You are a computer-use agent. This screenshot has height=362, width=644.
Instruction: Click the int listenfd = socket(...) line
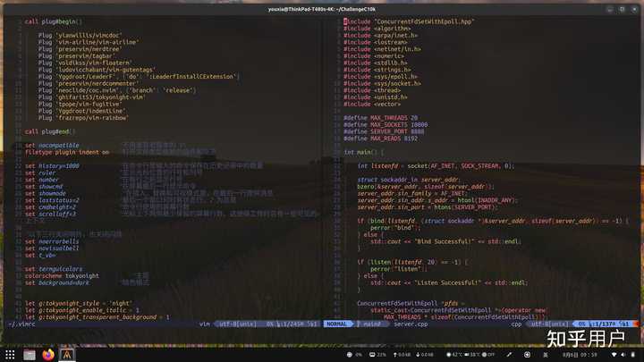tap(436, 166)
